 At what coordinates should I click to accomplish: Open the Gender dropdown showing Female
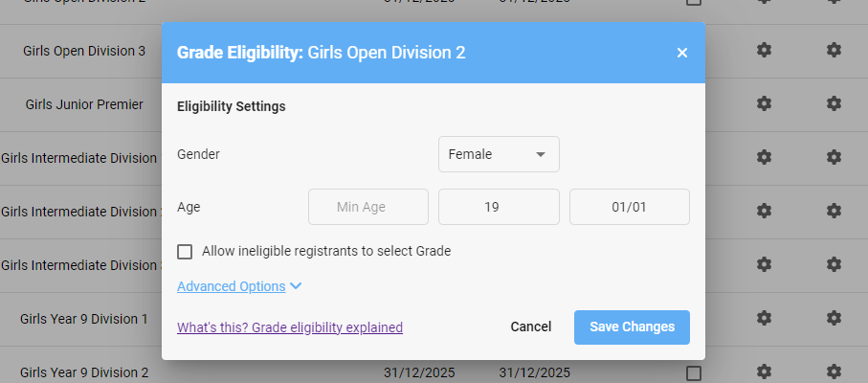click(499, 154)
